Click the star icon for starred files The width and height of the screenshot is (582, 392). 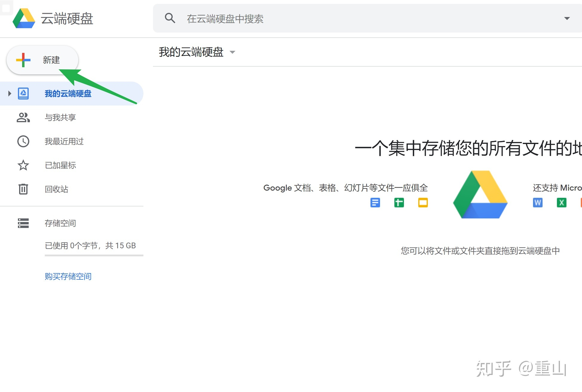pyautogui.click(x=23, y=165)
